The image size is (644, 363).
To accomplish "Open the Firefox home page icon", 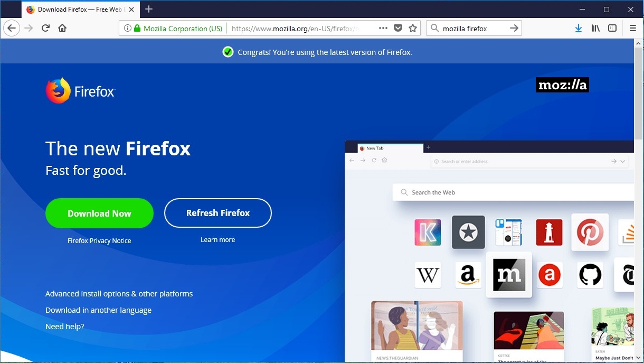I will tap(62, 29).
